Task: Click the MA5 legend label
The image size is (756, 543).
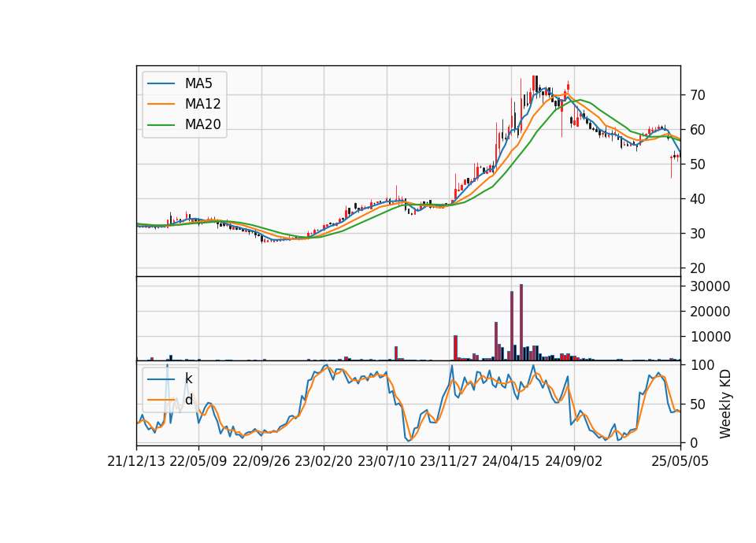Action: click(x=198, y=83)
